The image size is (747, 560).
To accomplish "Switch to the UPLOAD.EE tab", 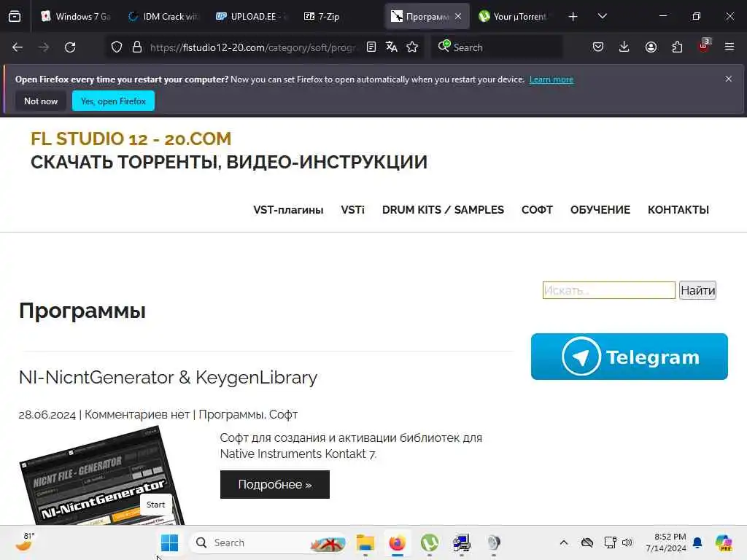I will pos(251,17).
